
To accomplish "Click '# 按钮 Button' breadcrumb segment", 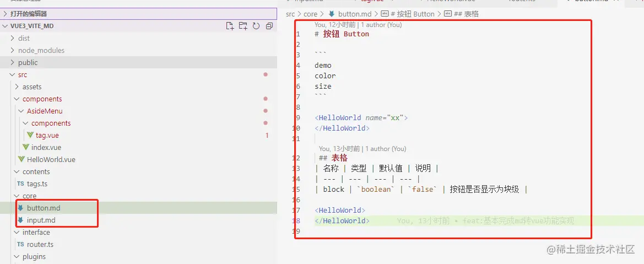I will (x=413, y=14).
